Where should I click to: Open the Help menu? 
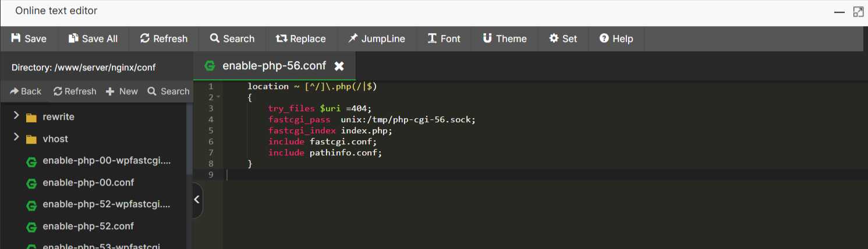[616, 38]
